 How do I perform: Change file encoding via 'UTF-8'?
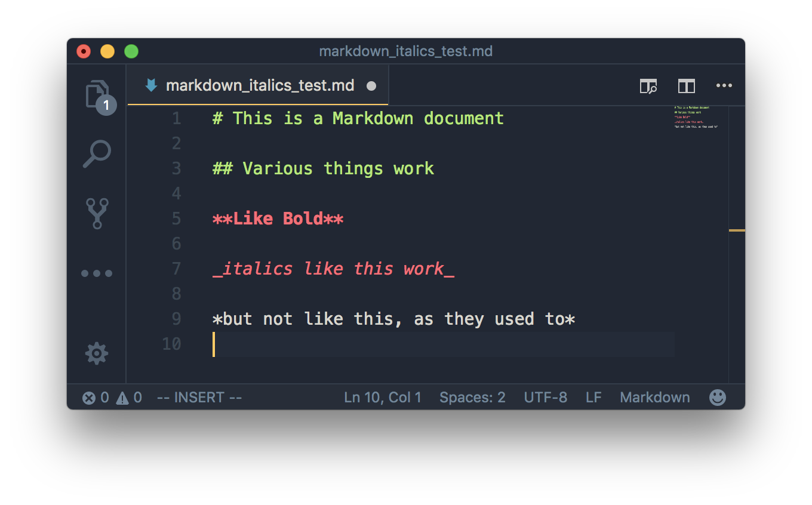(545, 396)
